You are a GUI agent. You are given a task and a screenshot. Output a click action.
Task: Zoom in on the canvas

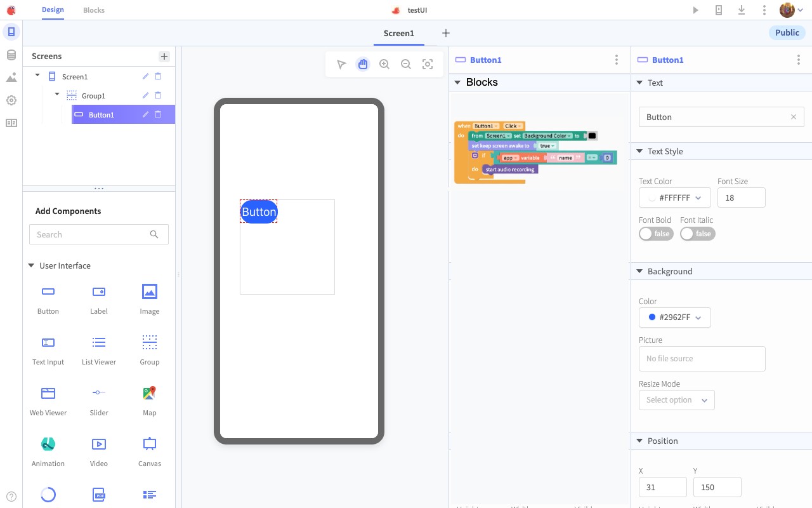384,64
